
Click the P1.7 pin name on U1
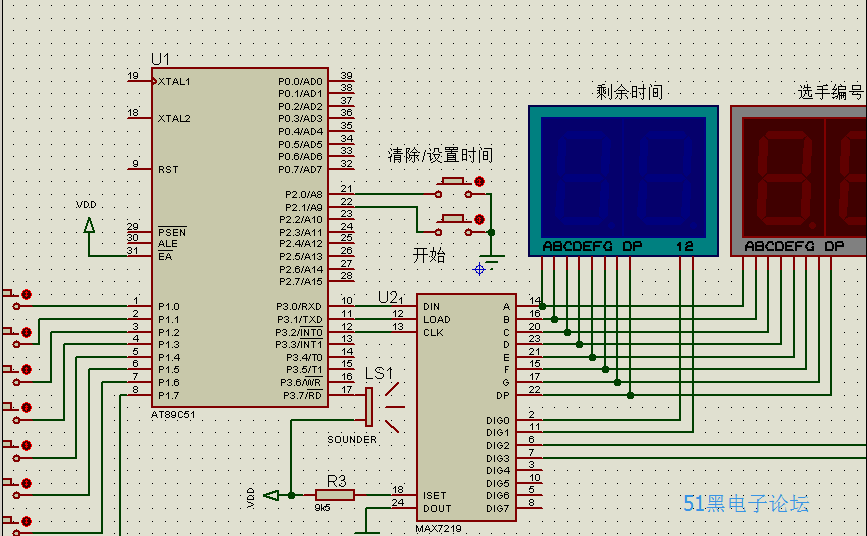[169, 396]
